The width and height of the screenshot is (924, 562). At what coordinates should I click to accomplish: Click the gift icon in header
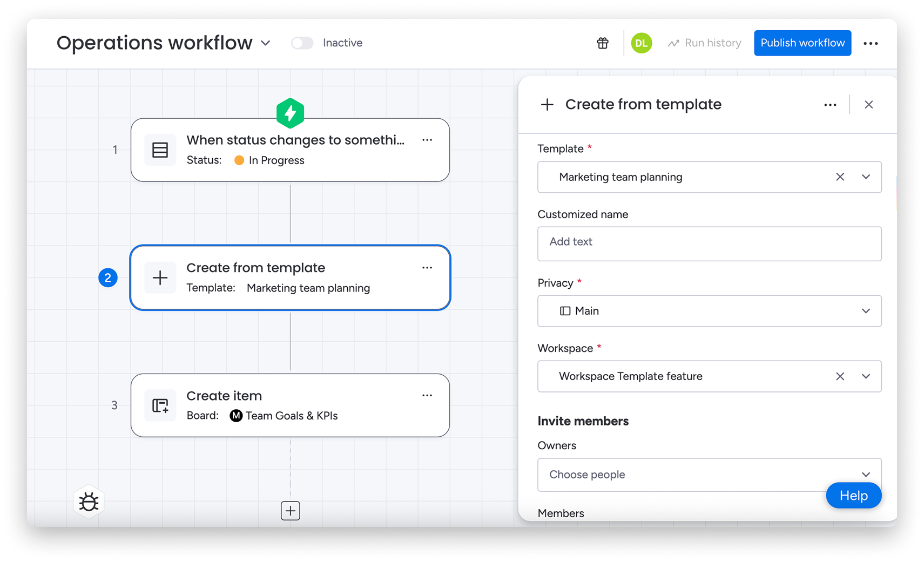tap(603, 43)
